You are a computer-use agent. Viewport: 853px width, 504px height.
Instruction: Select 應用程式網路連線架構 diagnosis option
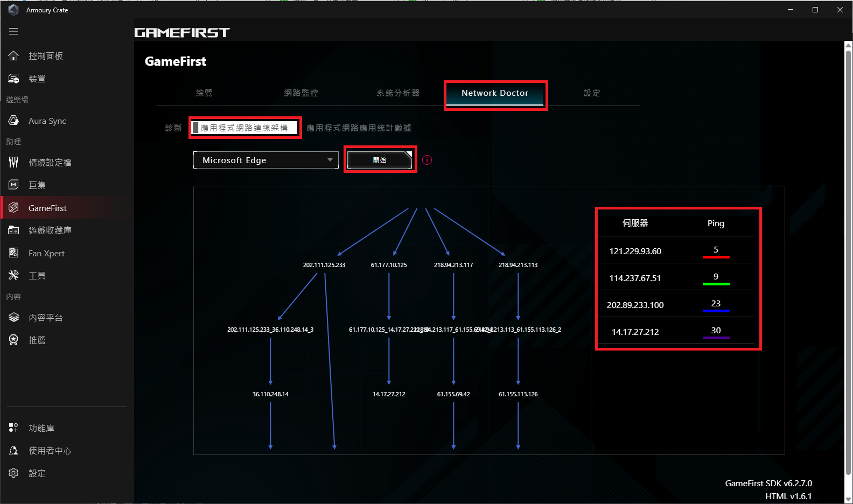coord(244,128)
